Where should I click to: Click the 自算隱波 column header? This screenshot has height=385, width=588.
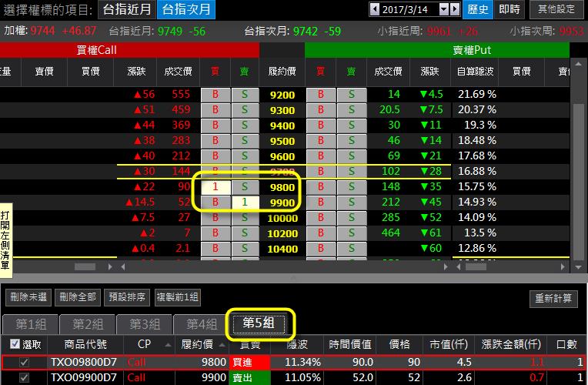coord(475,72)
